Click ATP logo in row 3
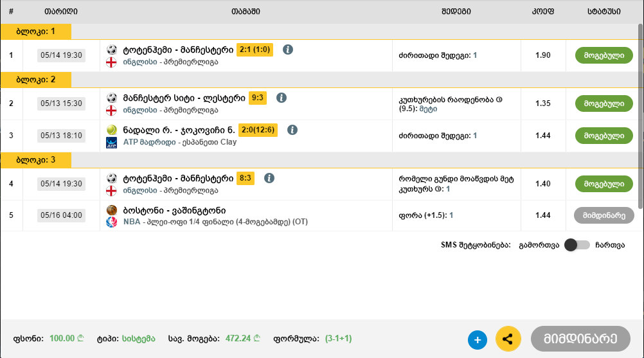 tap(111, 143)
